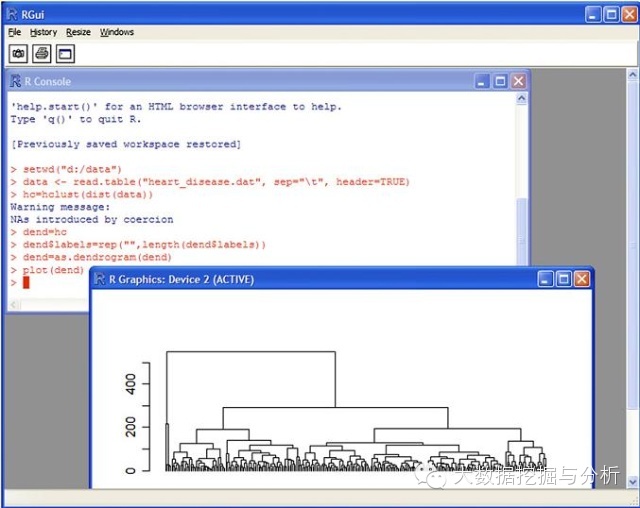Click the 'Warning message:' text
640x508 pixels.
tap(60, 207)
